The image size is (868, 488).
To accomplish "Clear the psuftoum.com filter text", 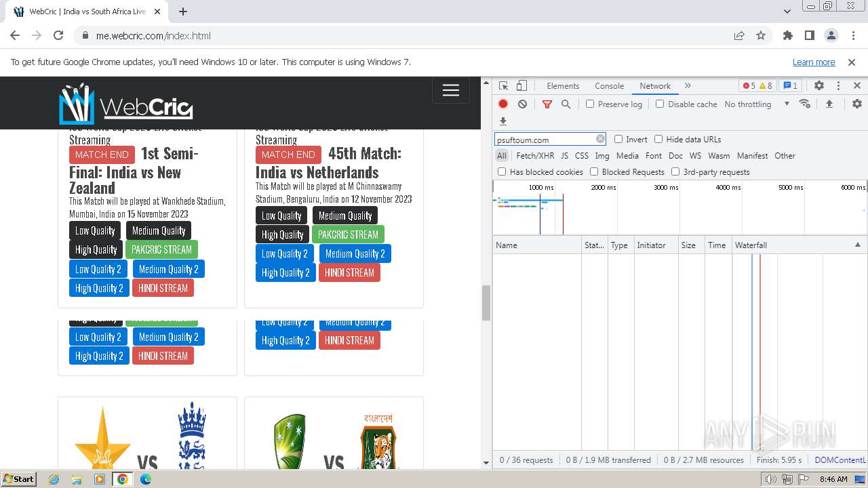I will 600,139.
